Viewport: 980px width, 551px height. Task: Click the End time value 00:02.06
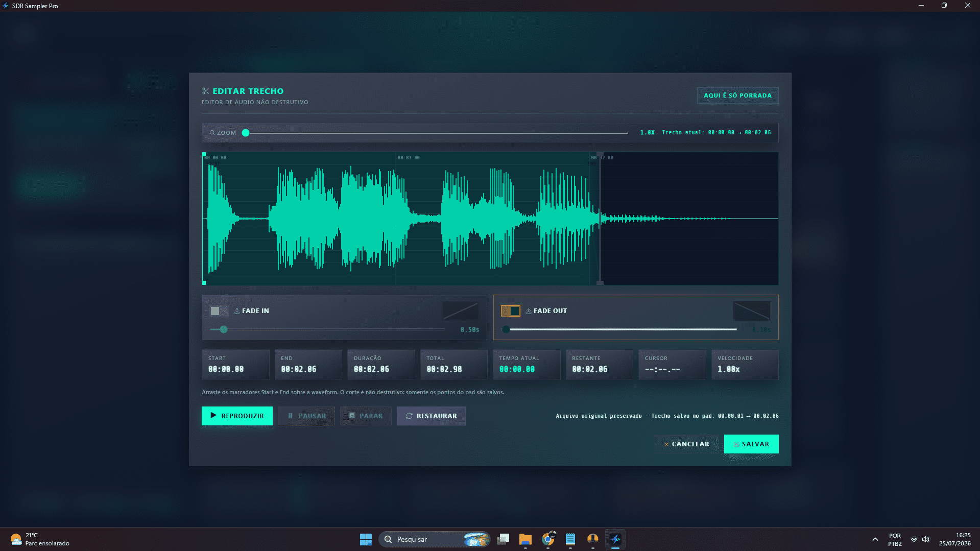(x=299, y=369)
